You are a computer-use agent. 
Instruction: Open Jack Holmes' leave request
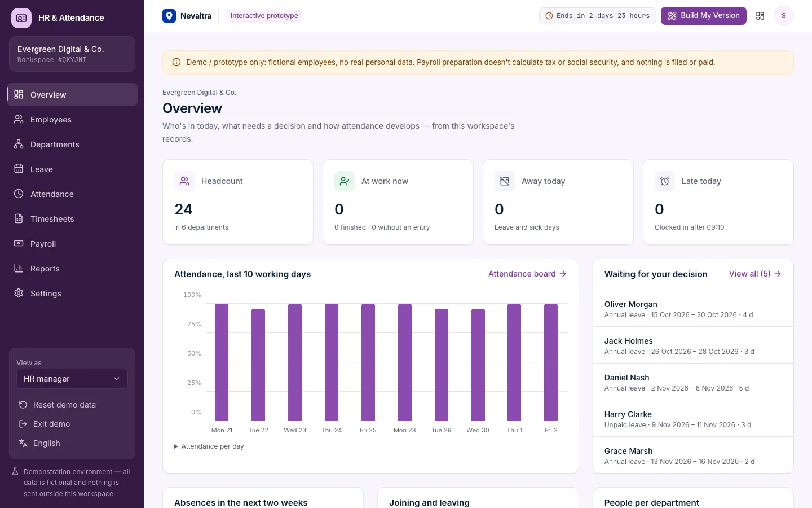[693, 345]
